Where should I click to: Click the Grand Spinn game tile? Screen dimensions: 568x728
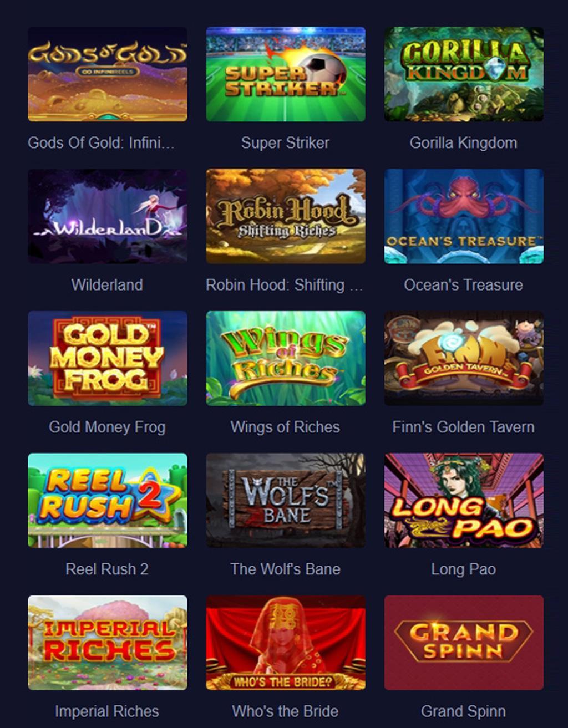tap(464, 643)
